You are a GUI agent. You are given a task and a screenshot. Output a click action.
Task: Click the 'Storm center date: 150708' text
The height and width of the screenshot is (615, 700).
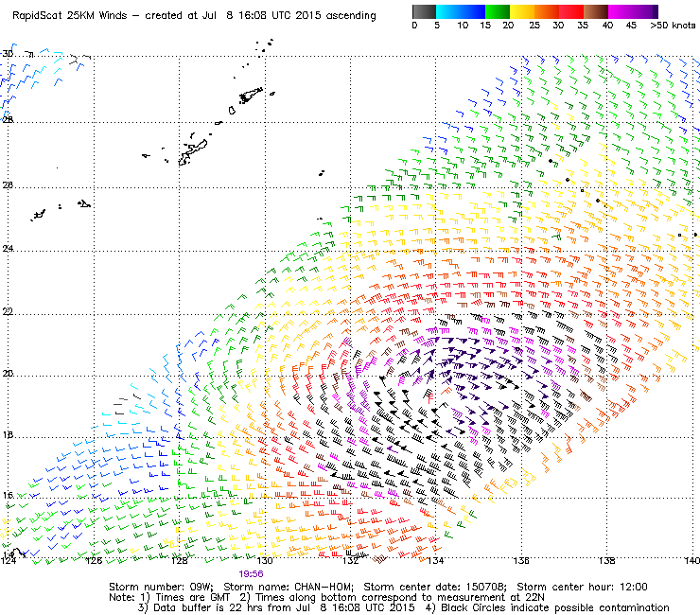[435, 587]
